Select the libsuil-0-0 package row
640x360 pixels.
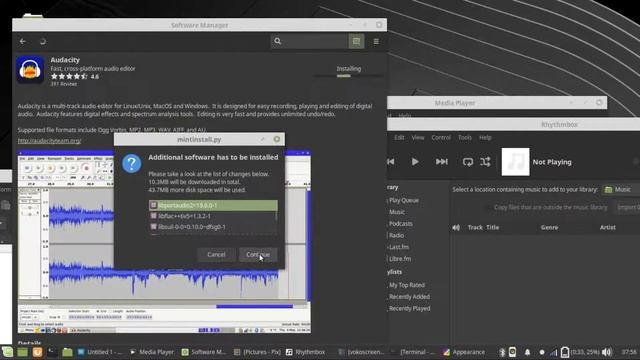coord(212,227)
